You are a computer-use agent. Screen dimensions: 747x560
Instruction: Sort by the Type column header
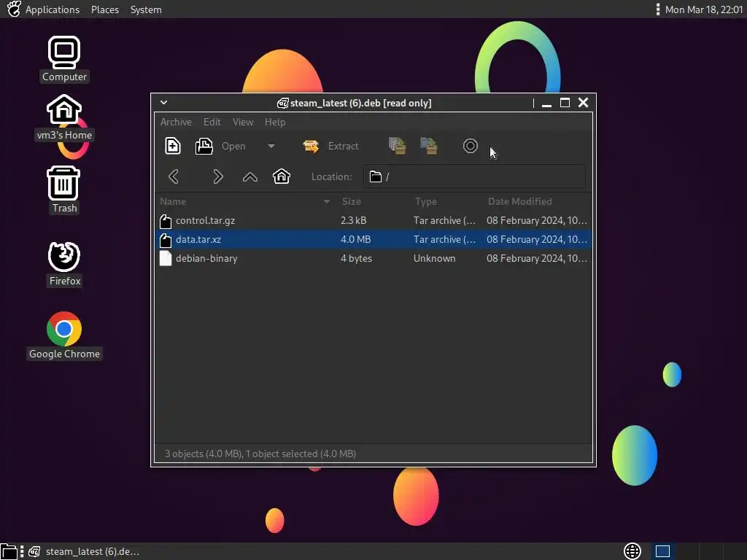[x=426, y=201]
